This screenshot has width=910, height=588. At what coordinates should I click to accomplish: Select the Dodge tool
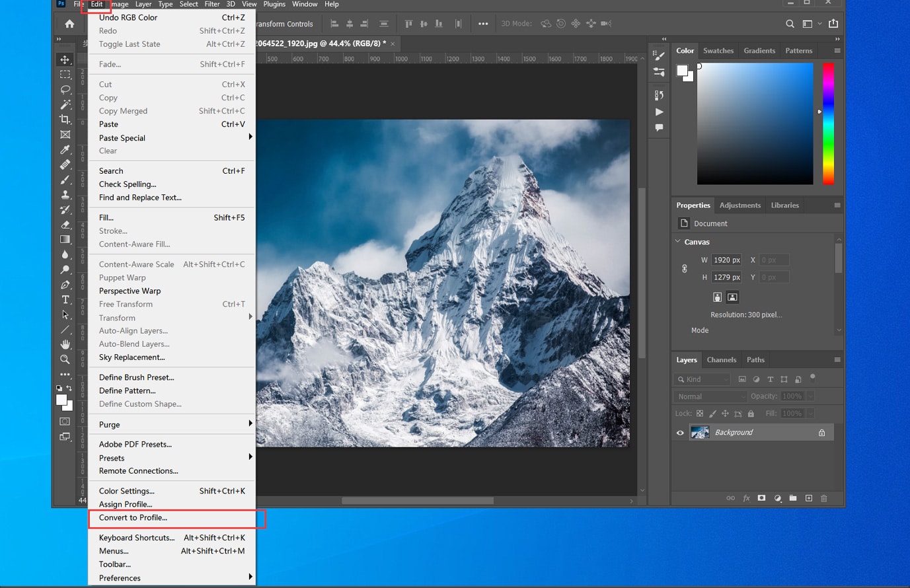[65, 270]
